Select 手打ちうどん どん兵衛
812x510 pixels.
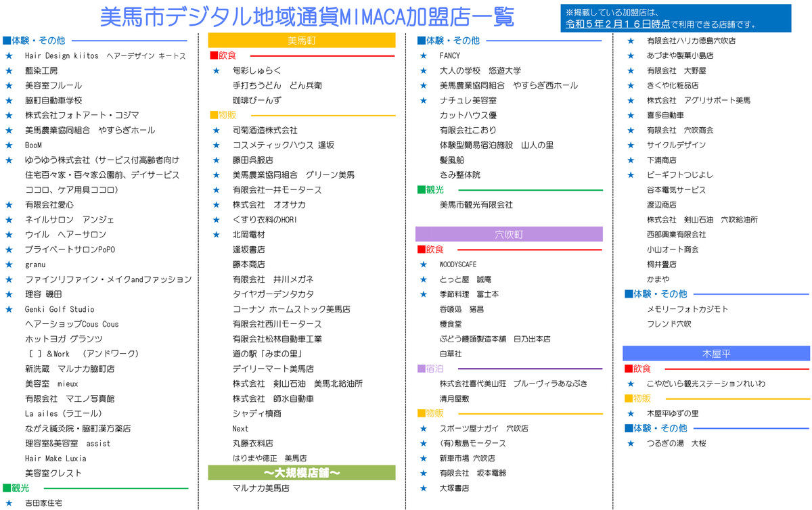277,85
